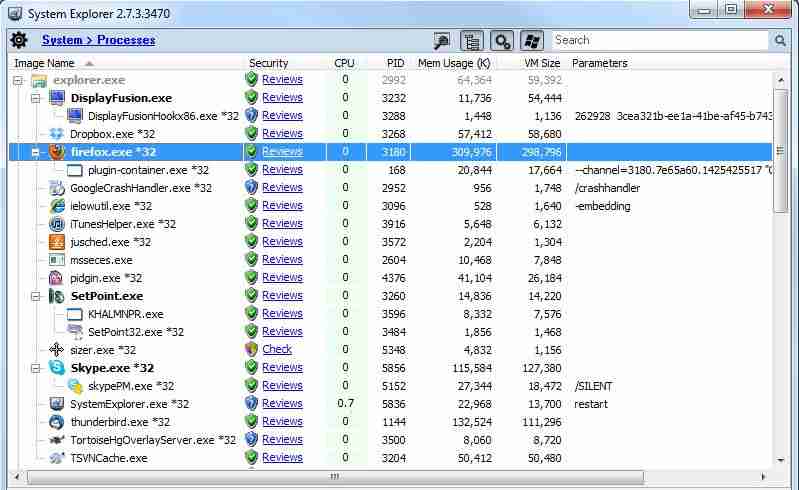Open Reviews link for plugin-container.exe
Viewport: 799px width, 490px height.
[282, 169]
